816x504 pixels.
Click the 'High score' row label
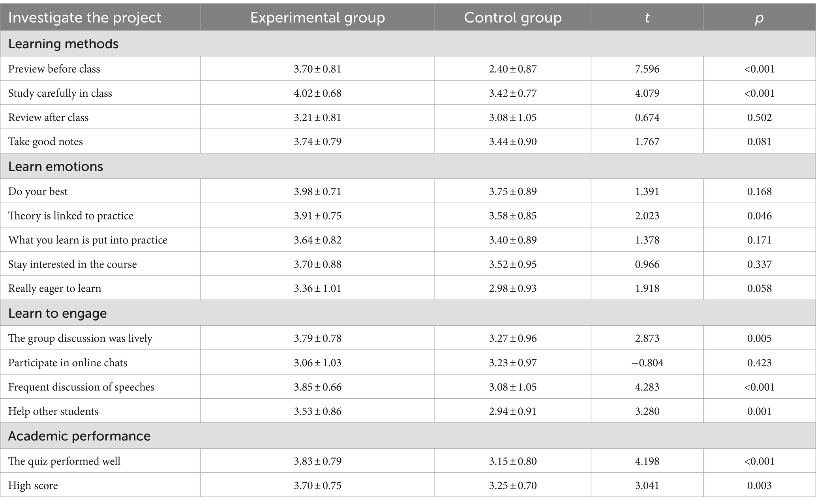coord(33,485)
